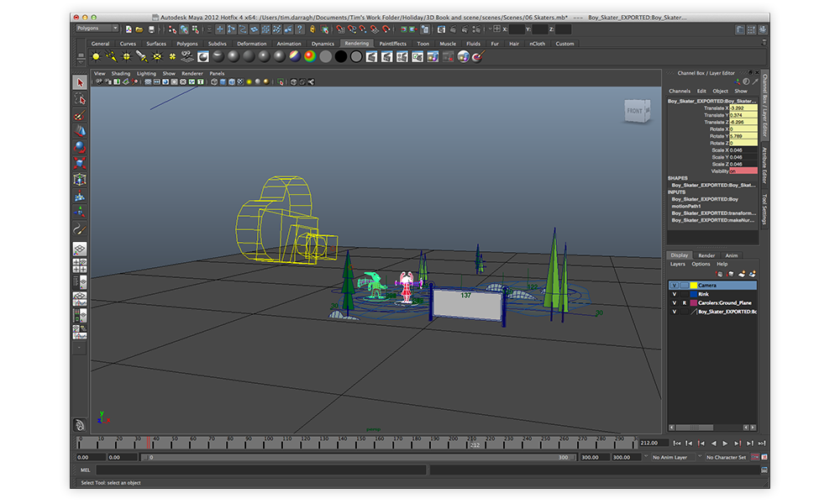The height and width of the screenshot is (504, 840).
Task: Select the arrow Select tool in toolbox
Action: tap(80, 82)
